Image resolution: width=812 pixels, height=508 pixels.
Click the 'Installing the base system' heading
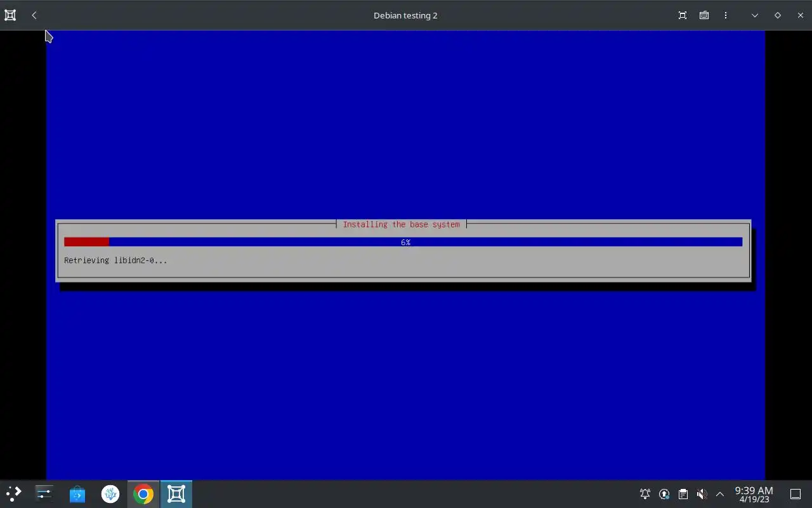coord(402,224)
